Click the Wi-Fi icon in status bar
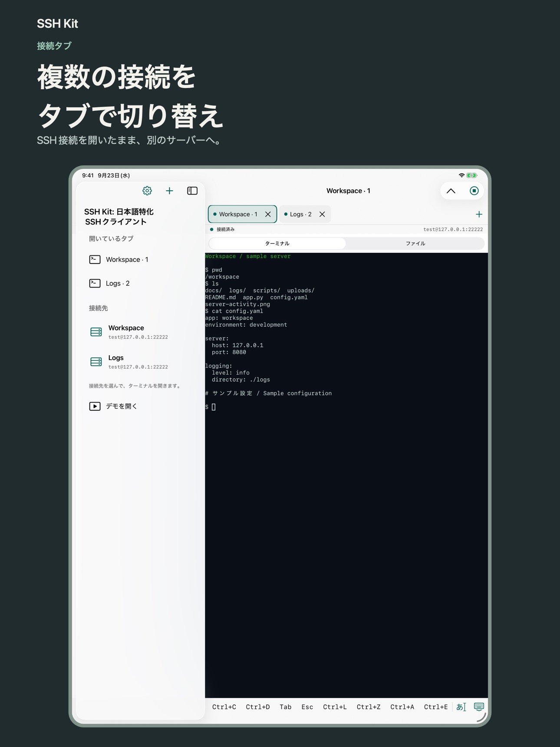The height and width of the screenshot is (747, 560). tap(461, 175)
